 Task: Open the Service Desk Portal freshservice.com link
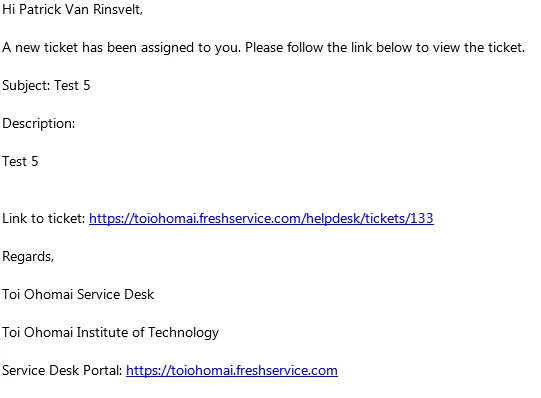point(232,370)
